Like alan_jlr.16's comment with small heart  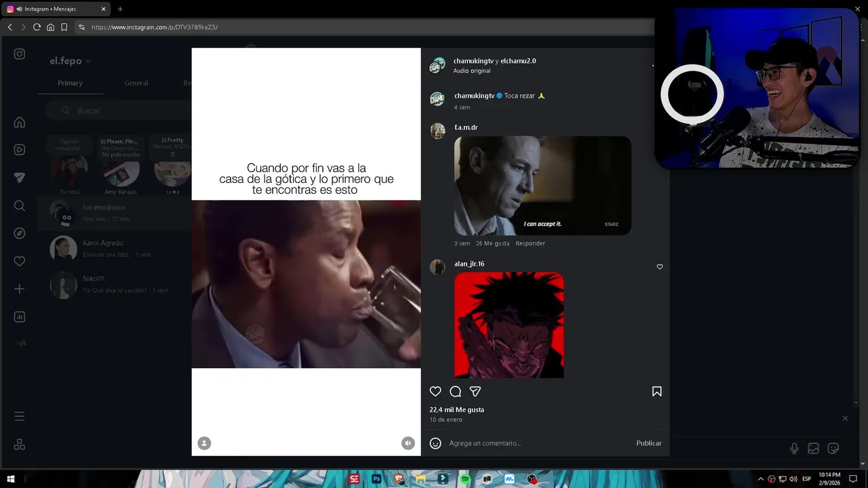[660, 267]
